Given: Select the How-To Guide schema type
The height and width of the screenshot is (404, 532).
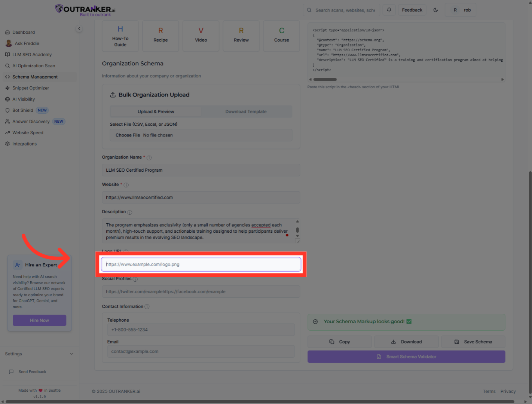Looking at the screenshot, I should coord(120,36).
